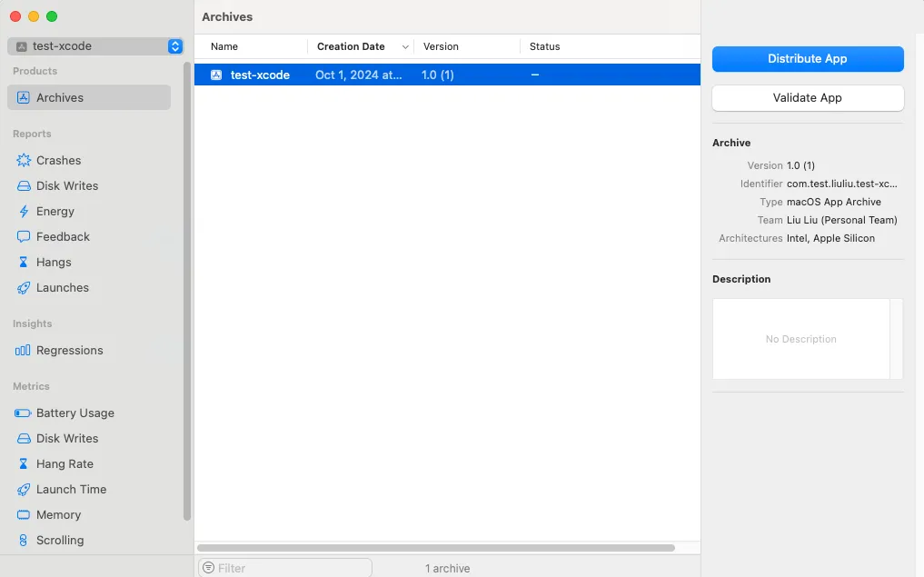Open the Creation Date sort dropdown arrow
This screenshot has width=924, height=577.
(405, 46)
